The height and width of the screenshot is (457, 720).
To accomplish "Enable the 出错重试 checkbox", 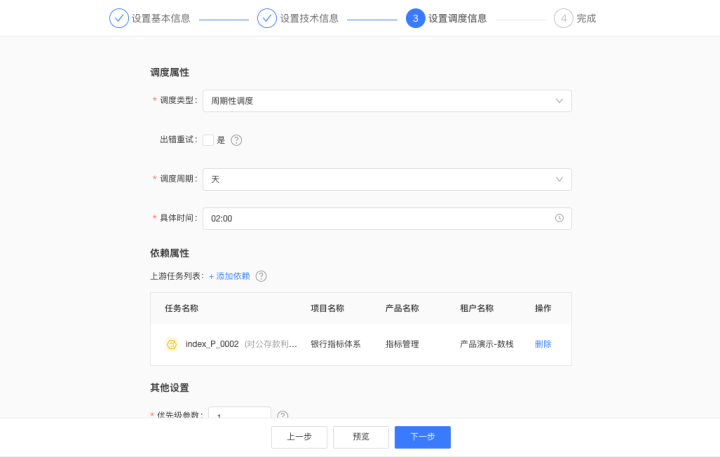I will 208,140.
